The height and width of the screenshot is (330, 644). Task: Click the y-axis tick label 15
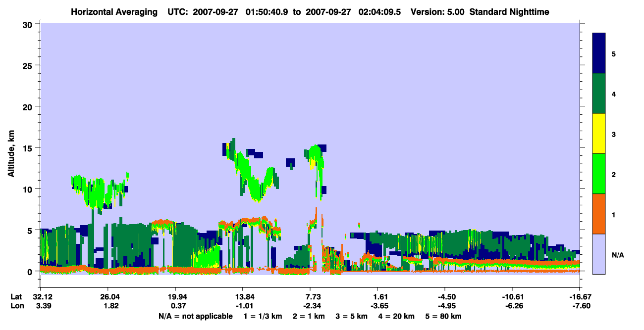coord(29,148)
